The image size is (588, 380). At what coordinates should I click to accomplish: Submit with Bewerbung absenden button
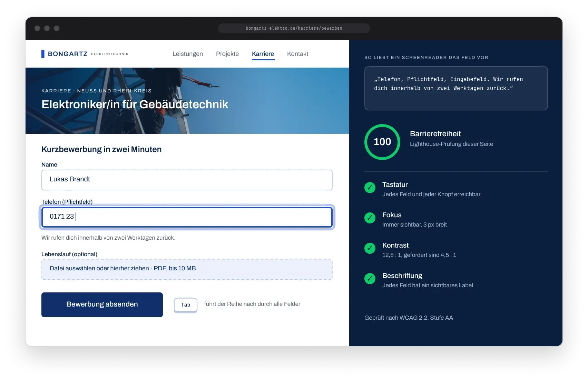pos(102,305)
